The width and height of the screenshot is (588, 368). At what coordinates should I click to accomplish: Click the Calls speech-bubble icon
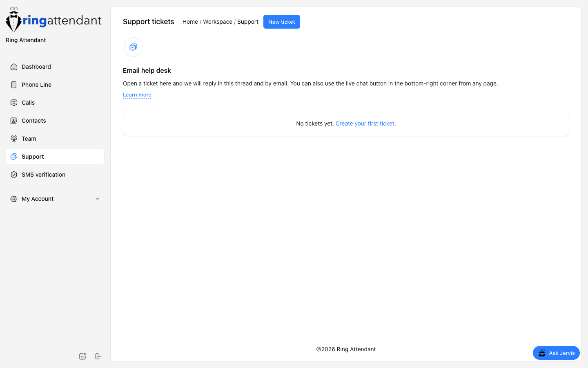tap(14, 103)
